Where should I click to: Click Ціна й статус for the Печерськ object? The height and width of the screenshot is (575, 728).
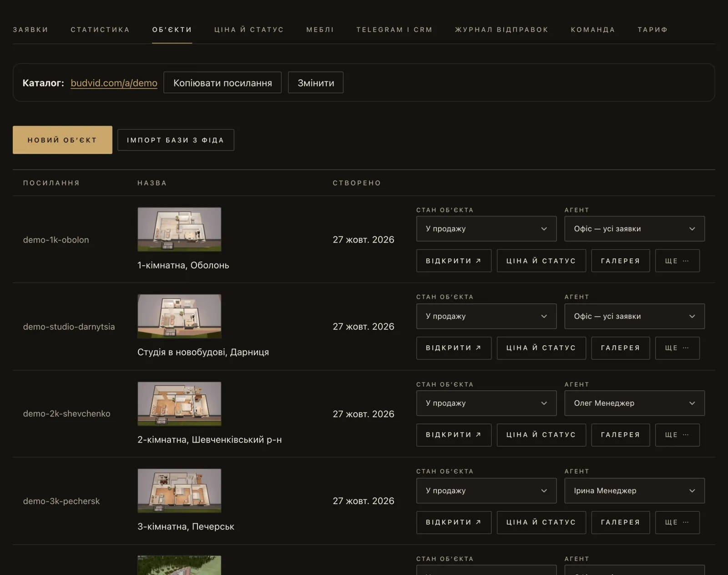tap(541, 522)
